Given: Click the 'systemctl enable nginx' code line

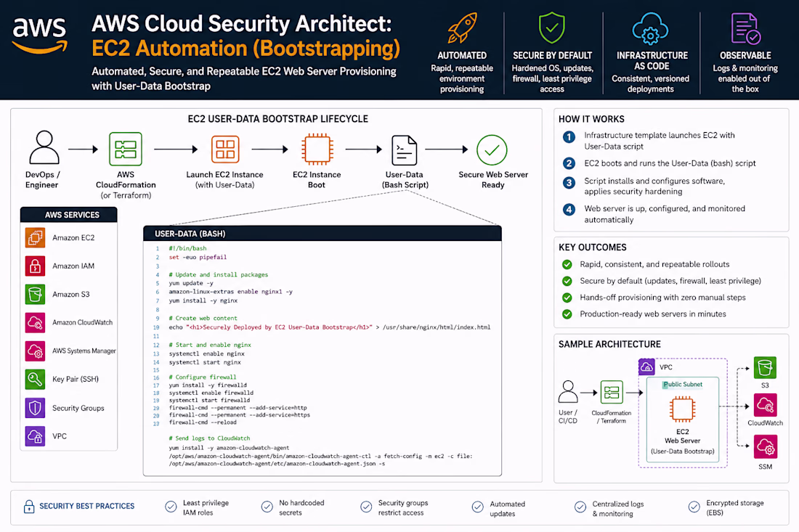Looking at the screenshot, I should pyautogui.click(x=207, y=353).
